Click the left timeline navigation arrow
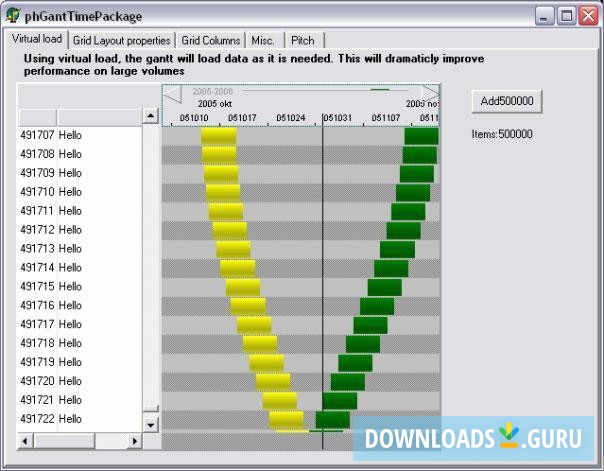 pos(173,94)
